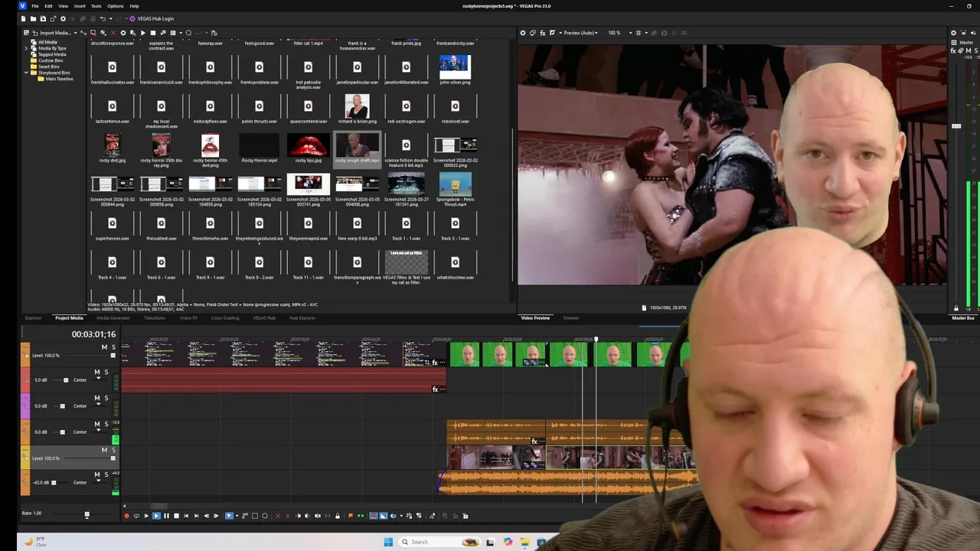Screen dimensions: 980x551
Task: Open the Options menu
Action: tap(115, 6)
